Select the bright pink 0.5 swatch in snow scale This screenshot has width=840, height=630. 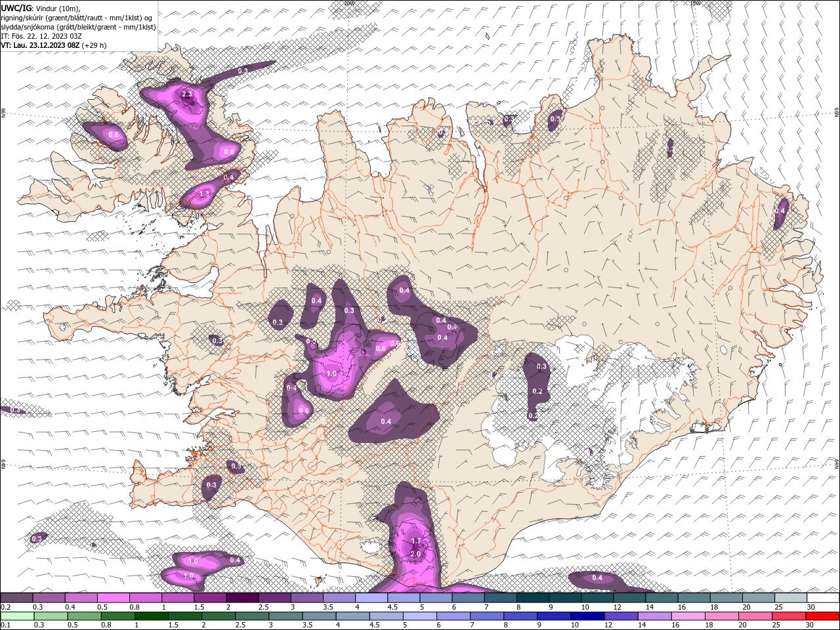(x=113, y=598)
